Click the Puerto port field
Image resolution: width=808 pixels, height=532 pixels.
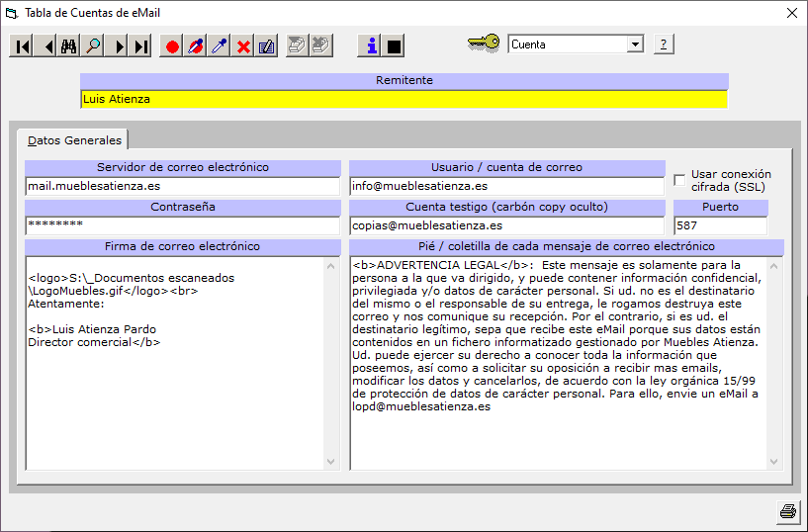(720, 225)
